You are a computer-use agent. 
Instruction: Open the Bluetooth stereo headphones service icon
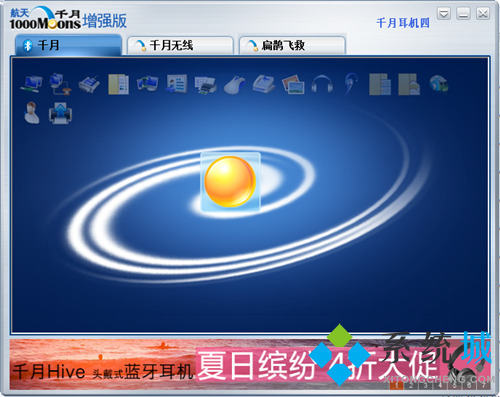coord(322,84)
